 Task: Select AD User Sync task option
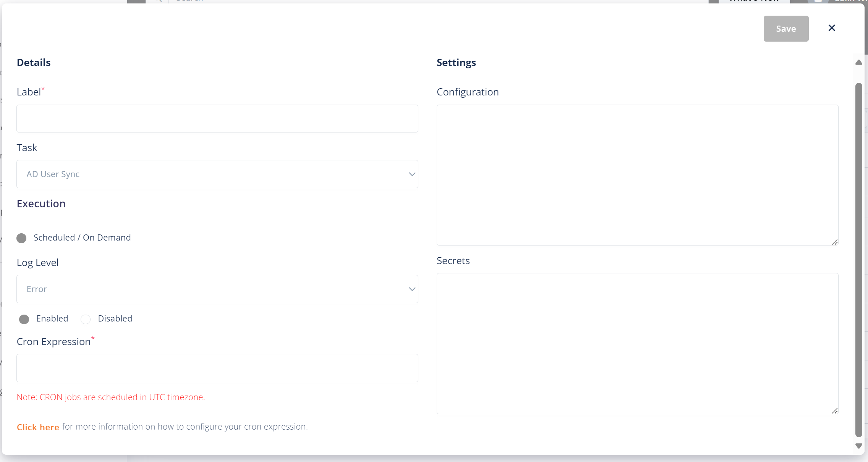click(218, 174)
